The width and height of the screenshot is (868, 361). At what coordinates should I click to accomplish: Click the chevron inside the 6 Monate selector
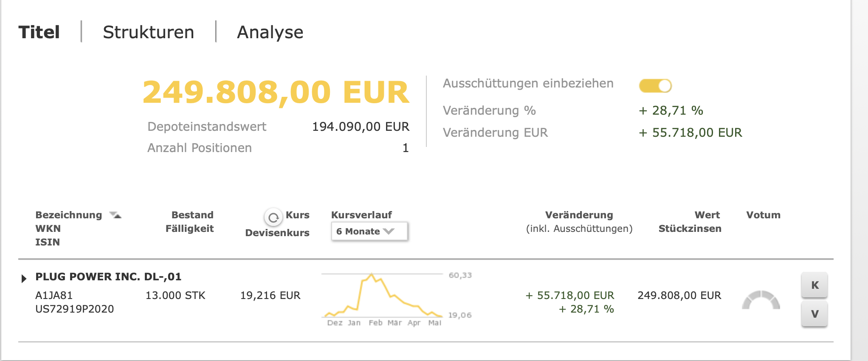tap(389, 231)
